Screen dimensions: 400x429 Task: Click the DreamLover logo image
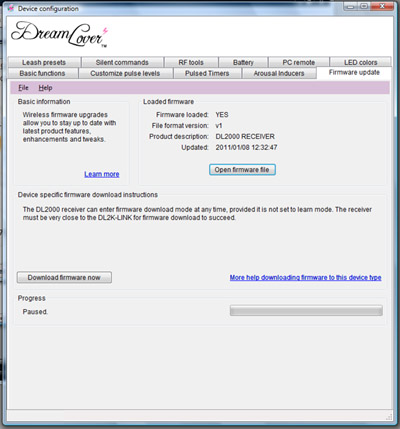60,34
